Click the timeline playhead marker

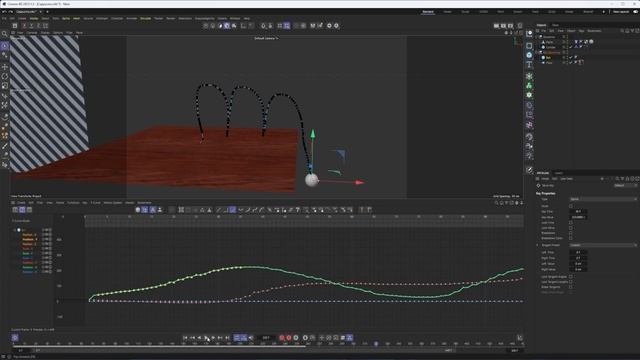376,344
